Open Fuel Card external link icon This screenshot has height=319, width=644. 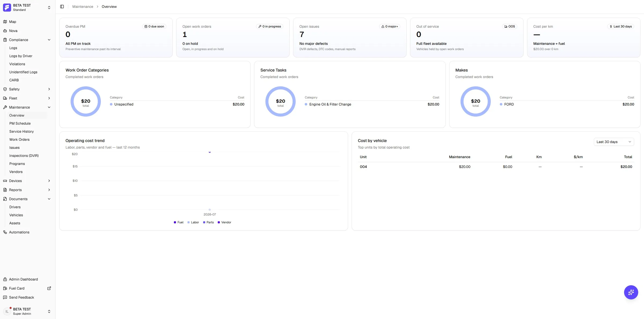click(x=49, y=288)
